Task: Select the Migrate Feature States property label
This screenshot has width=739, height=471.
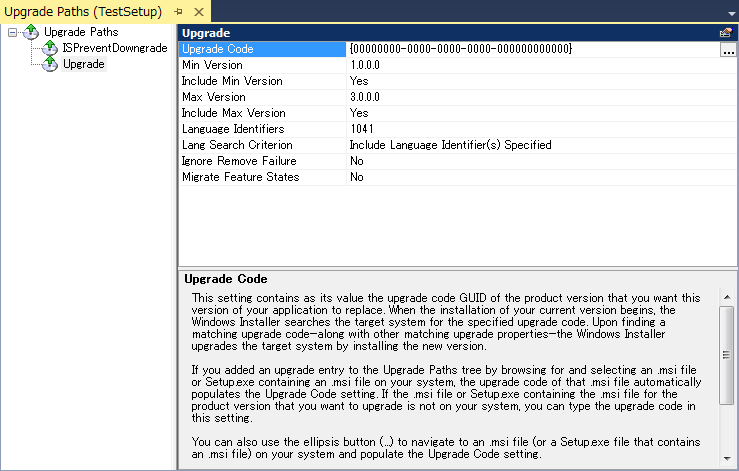Action: tap(240, 177)
